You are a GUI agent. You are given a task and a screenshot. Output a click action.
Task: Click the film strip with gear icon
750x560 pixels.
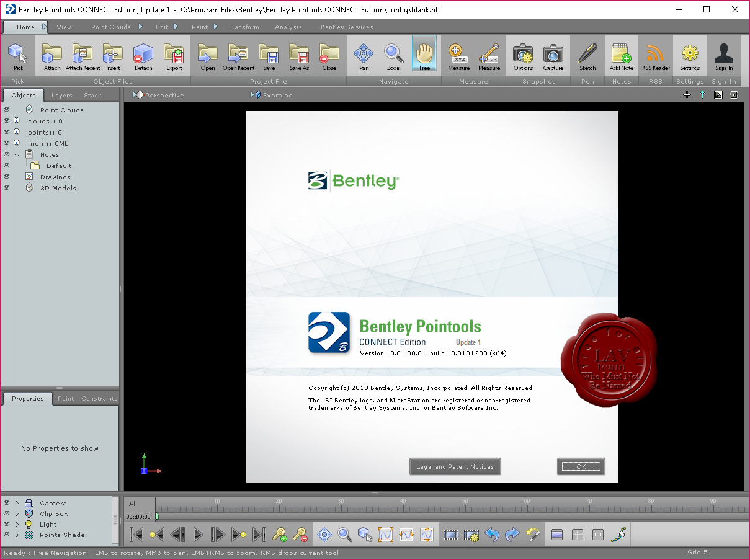tap(472, 534)
